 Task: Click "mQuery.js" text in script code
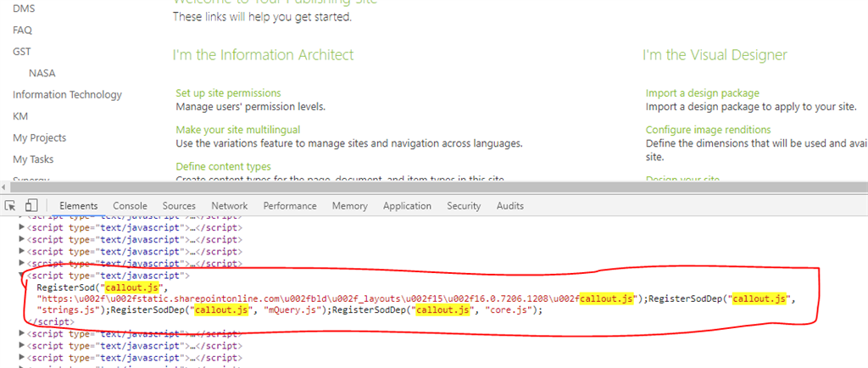point(294,310)
